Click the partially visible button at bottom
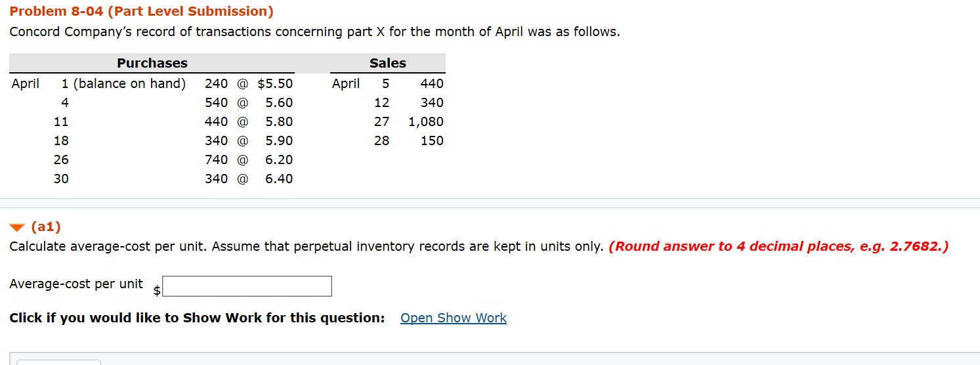The height and width of the screenshot is (365, 980). point(58,362)
